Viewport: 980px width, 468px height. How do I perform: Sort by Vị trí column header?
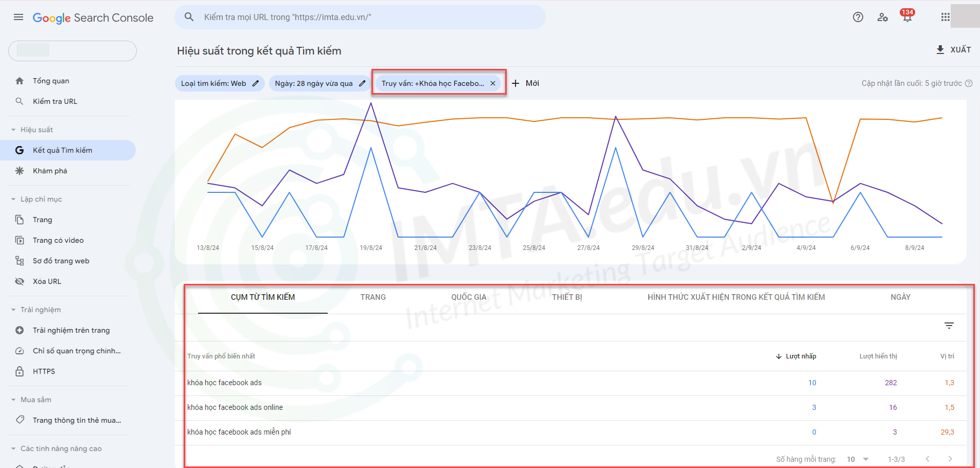pyautogui.click(x=947, y=356)
